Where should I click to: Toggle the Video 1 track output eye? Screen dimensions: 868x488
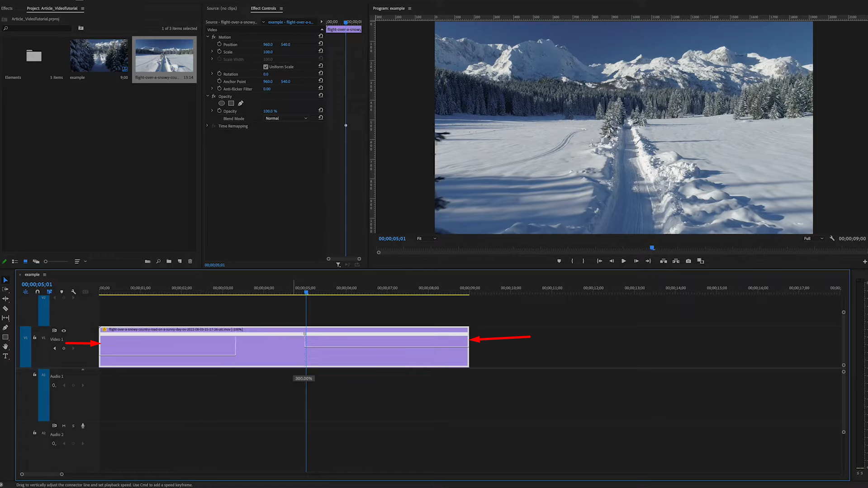[x=64, y=331]
